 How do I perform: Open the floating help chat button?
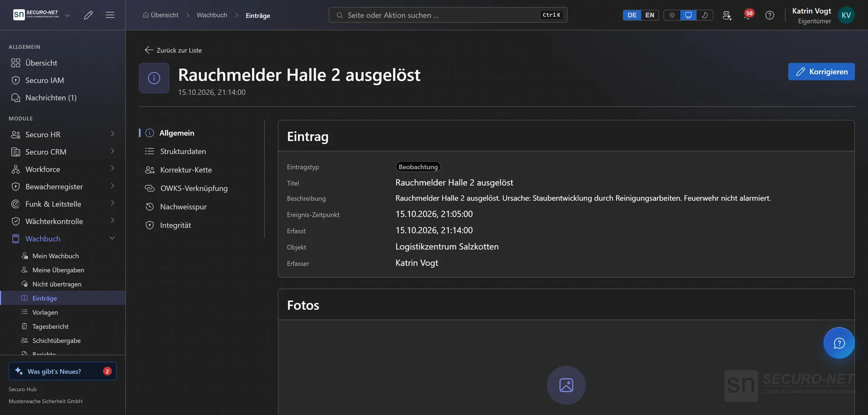coord(839,343)
